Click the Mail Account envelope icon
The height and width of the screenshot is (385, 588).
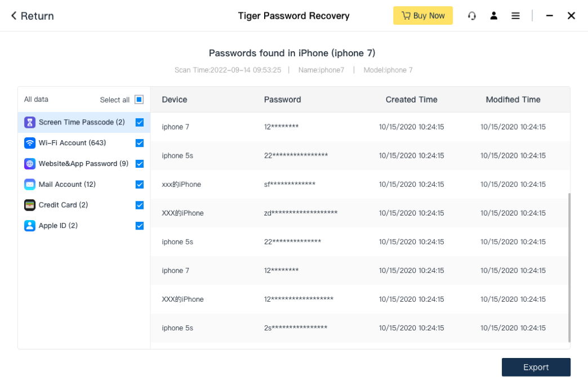click(30, 185)
